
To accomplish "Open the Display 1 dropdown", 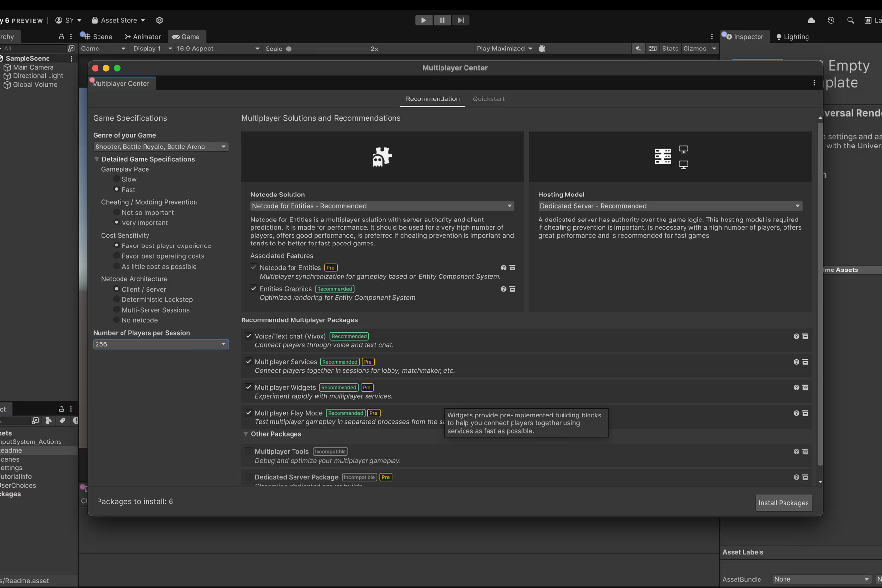I will coord(152,49).
